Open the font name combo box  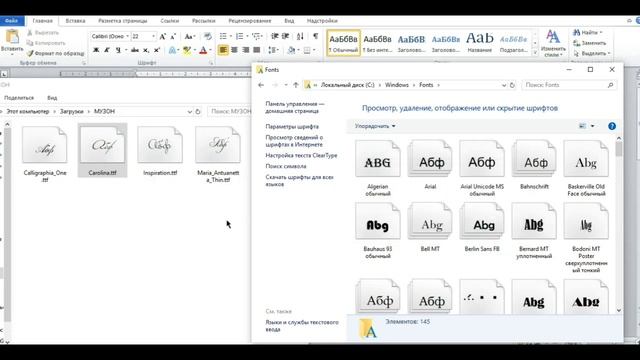[x=110, y=36]
